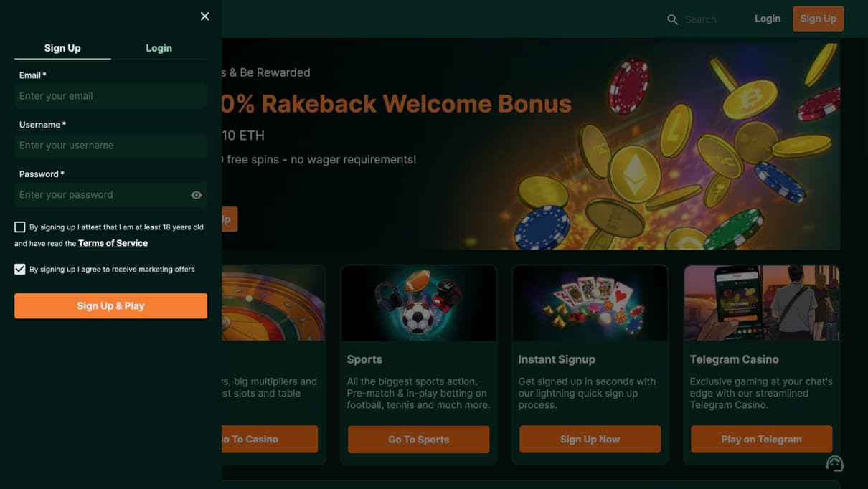Image resolution: width=868 pixels, height=489 pixels.
Task: Open the Sports soccer ball thumbnail
Action: 419,303
